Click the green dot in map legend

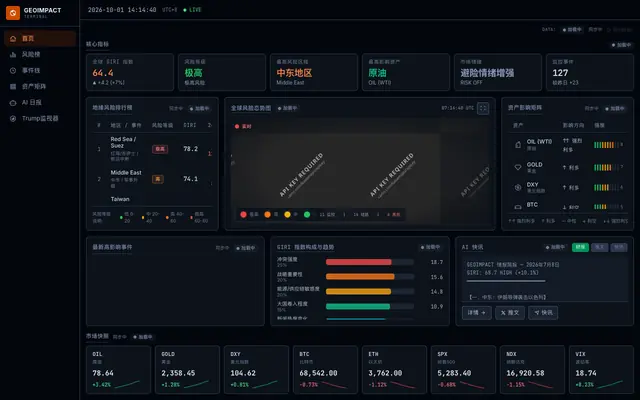click(x=307, y=214)
